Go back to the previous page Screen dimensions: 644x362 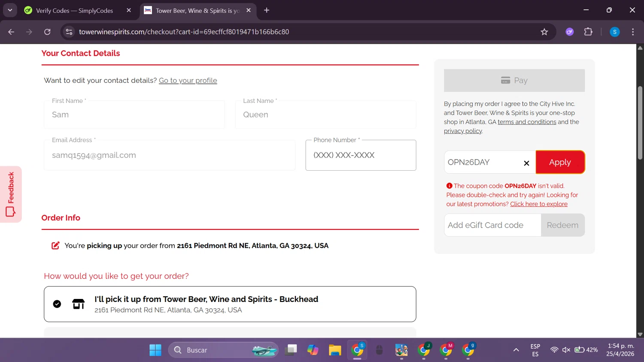11,32
